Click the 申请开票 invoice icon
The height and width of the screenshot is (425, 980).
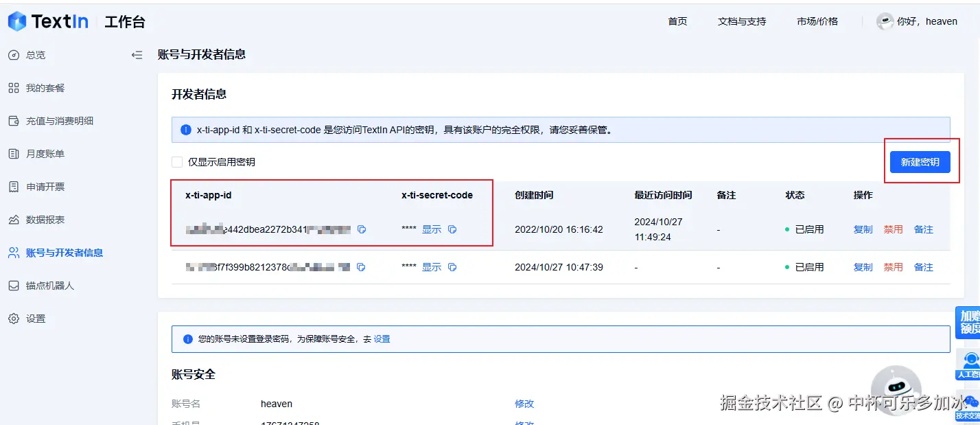click(14, 187)
